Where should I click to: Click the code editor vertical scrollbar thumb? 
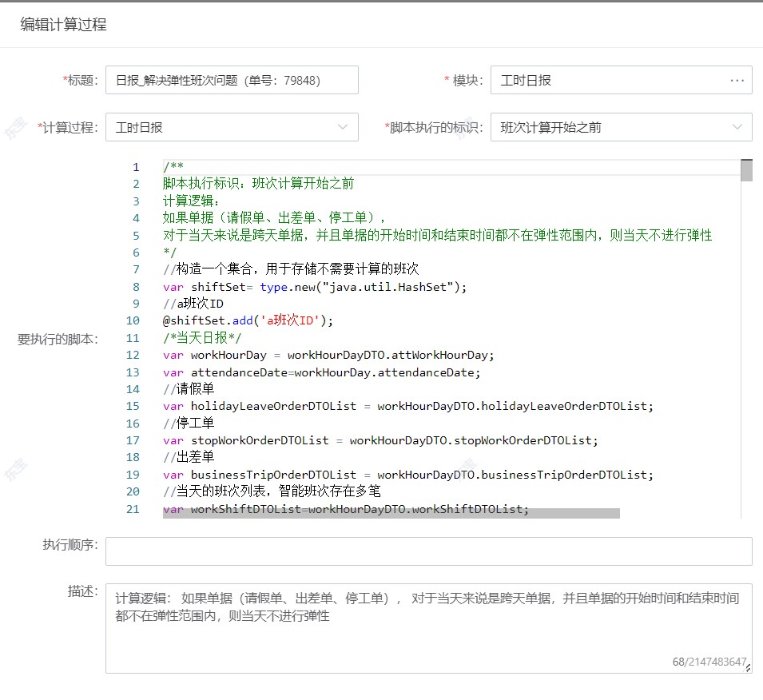coord(746,171)
